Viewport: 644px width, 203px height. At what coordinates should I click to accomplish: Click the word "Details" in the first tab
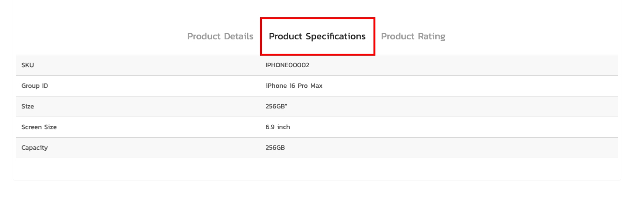coord(238,36)
